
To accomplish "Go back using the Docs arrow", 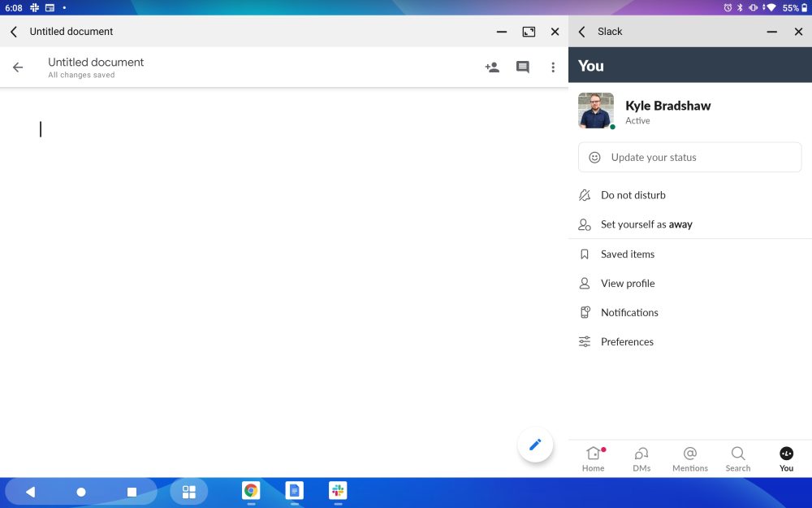I will [x=18, y=67].
